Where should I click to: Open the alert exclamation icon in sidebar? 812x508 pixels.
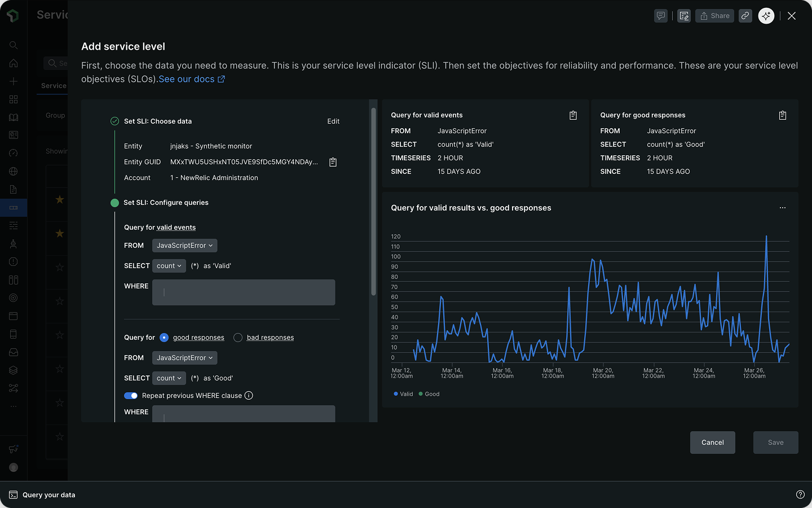coord(14,262)
